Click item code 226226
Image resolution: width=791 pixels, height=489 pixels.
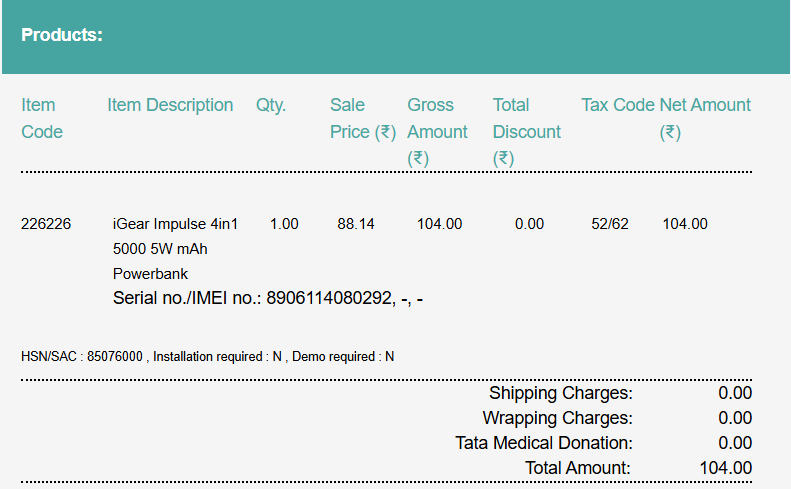tap(46, 224)
